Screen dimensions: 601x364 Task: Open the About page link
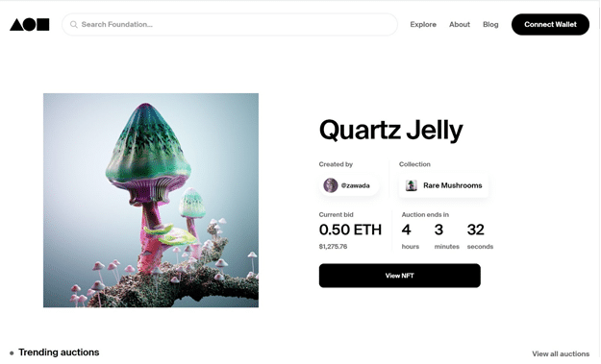coord(460,25)
